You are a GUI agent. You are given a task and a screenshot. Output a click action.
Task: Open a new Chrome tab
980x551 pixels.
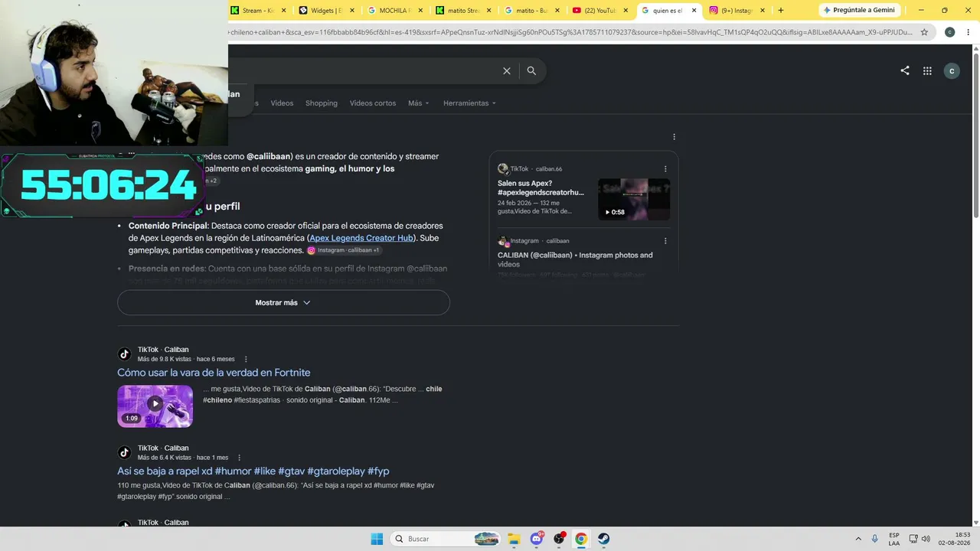pyautogui.click(x=781, y=11)
